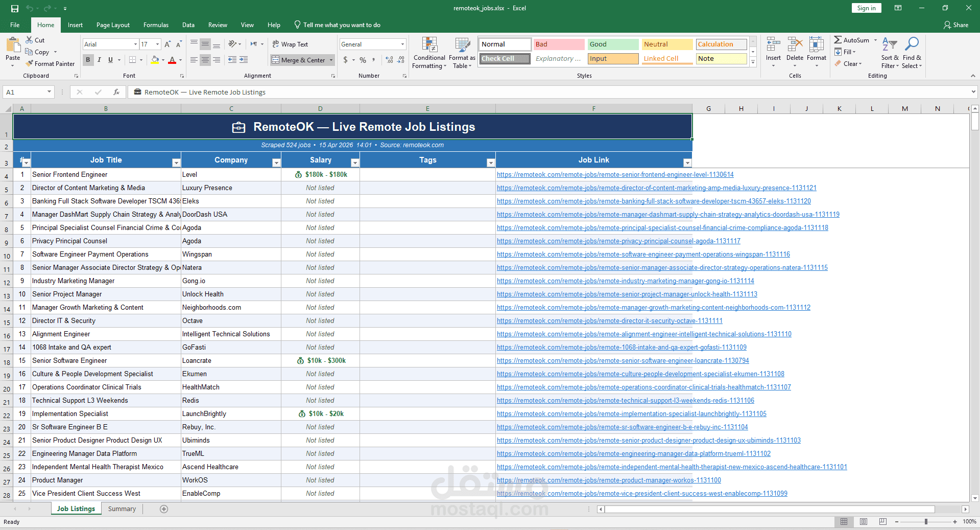Open the font size dropdown

(x=157, y=44)
